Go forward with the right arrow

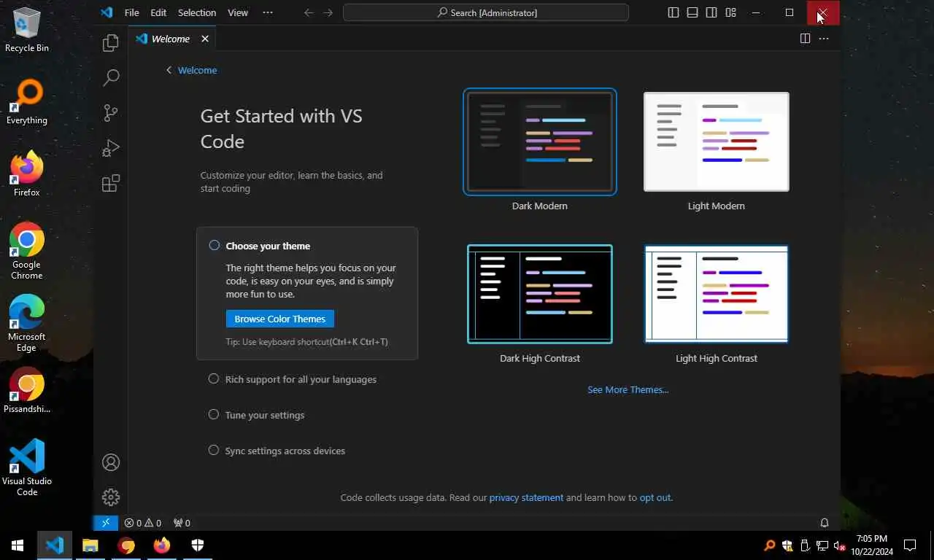point(328,12)
